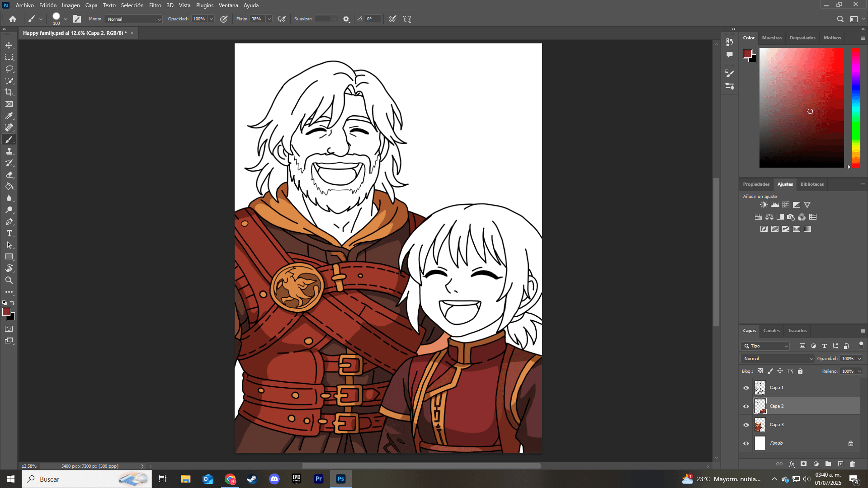Switch to the Canales tab

[771, 331]
